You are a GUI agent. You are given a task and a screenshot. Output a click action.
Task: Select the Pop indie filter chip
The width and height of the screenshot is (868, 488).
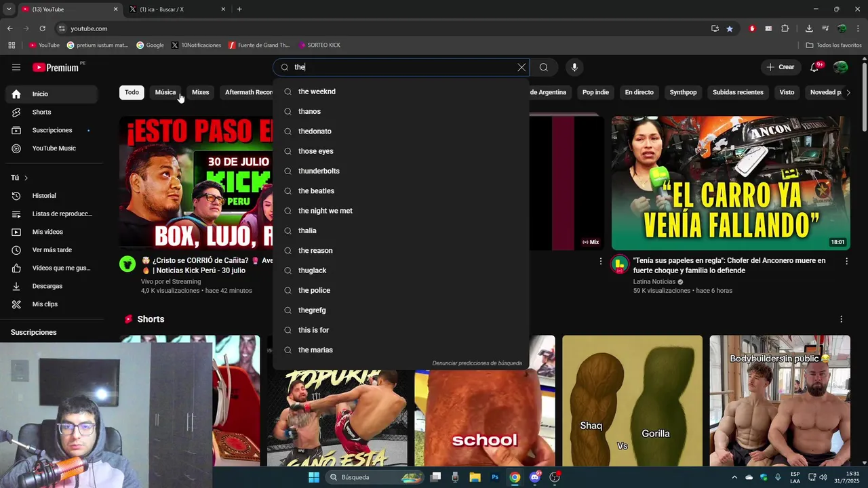point(595,92)
